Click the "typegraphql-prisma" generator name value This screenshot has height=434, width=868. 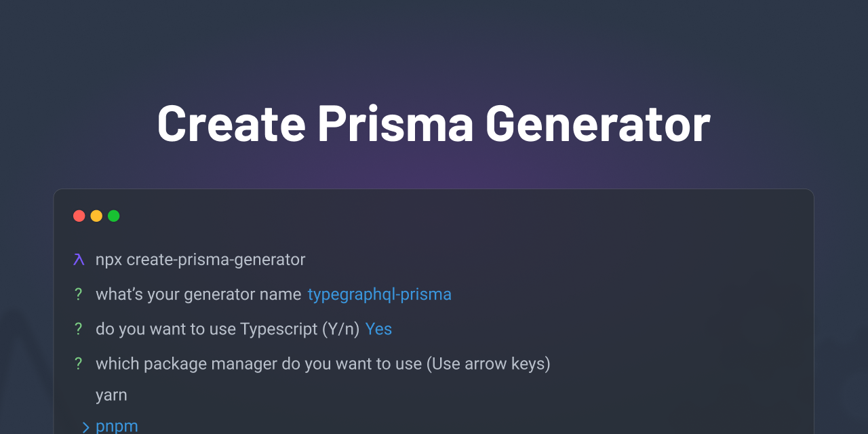pyautogui.click(x=379, y=294)
